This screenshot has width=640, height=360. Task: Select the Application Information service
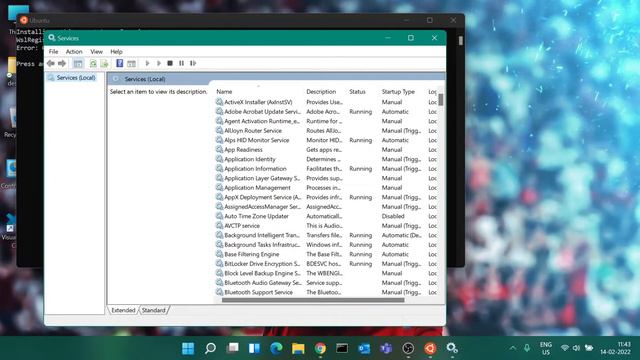(327, 169)
